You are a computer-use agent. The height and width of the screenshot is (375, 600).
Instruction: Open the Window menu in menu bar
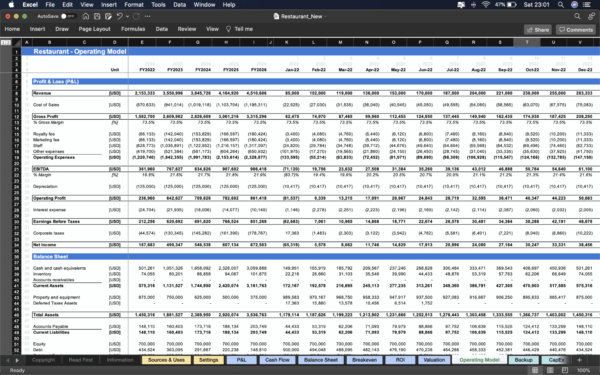[204, 5]
